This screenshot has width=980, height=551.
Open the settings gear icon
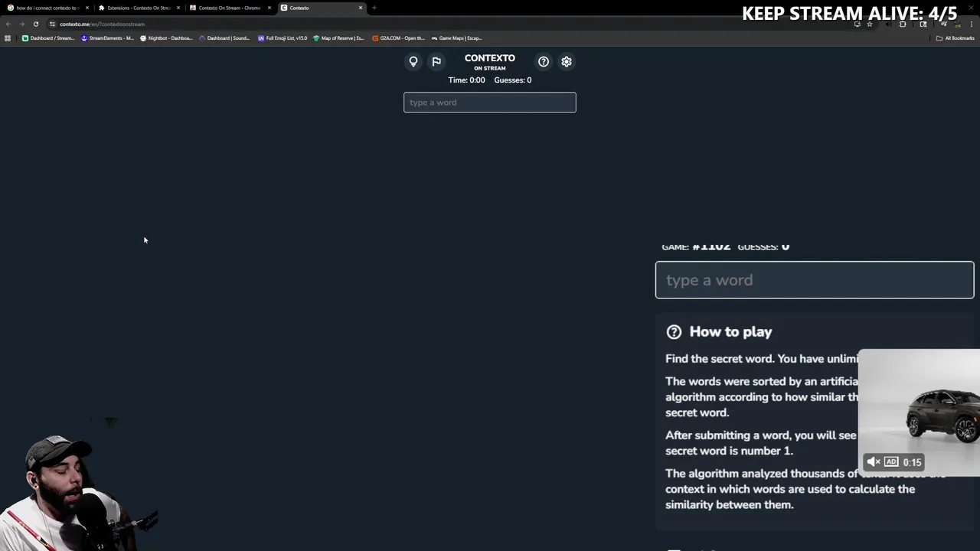pyautogui.click(x=567, y=61)
